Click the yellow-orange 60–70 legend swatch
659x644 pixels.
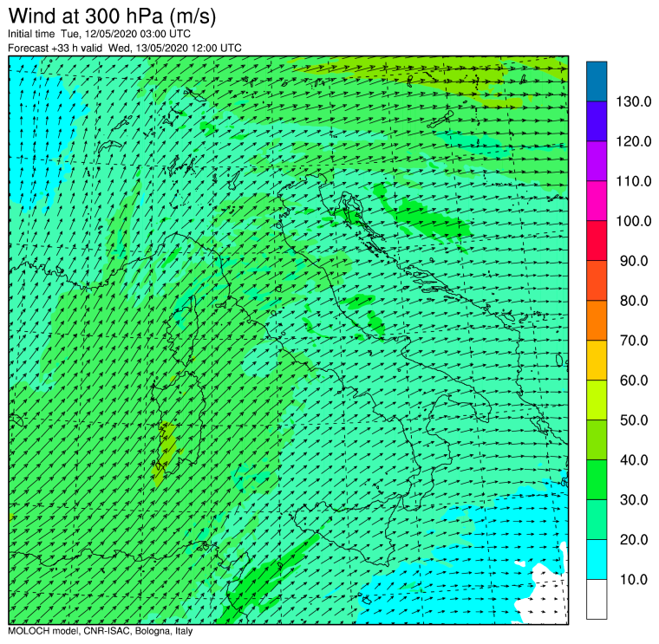pos(597,361)
